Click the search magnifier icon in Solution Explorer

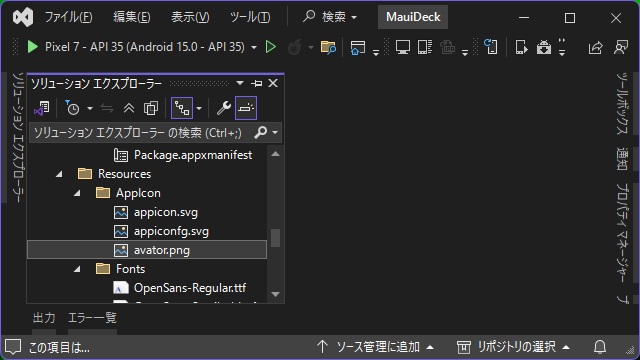click(x=261, y=132)
